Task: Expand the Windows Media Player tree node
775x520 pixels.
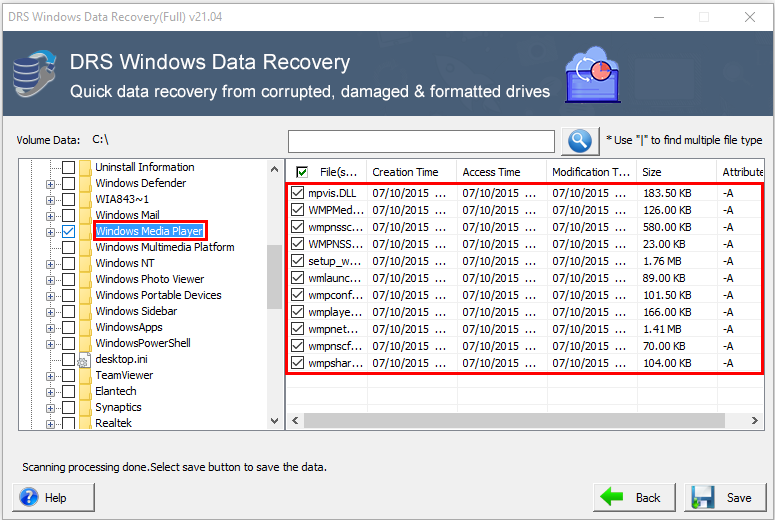Action: [50, 232]
